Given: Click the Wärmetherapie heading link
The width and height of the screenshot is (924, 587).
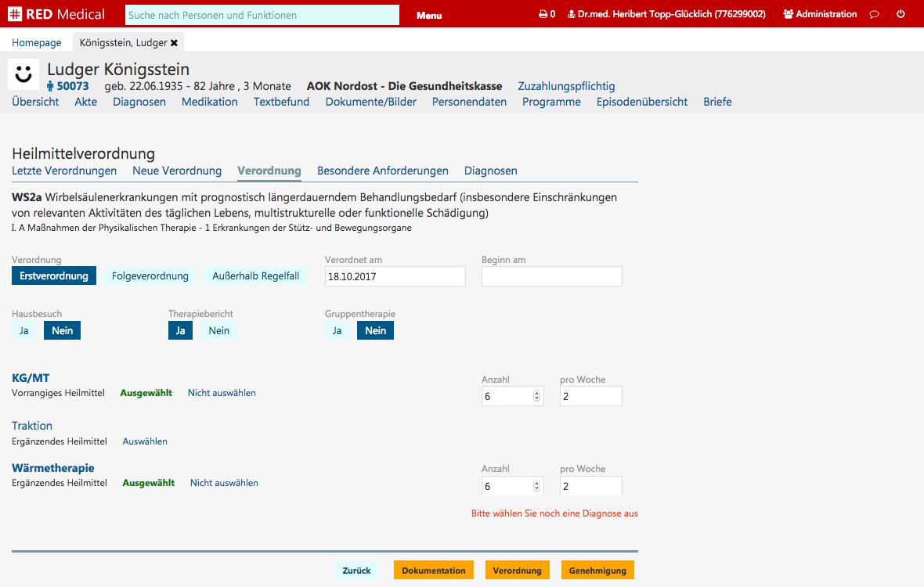Looking at the screenshot, I should coord(53,468).
